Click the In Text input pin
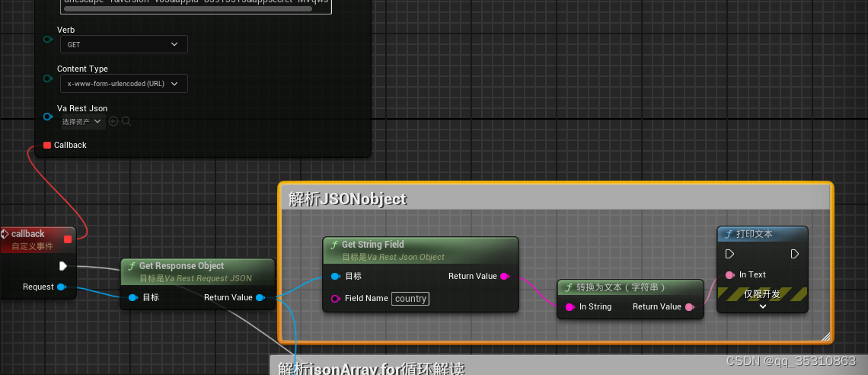The image size is (868, 375). (x=729, y=274)
